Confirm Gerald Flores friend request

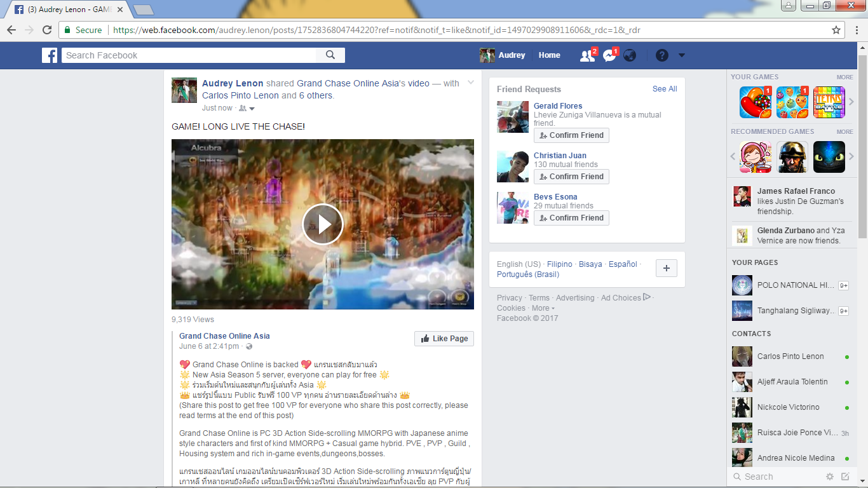571,135
